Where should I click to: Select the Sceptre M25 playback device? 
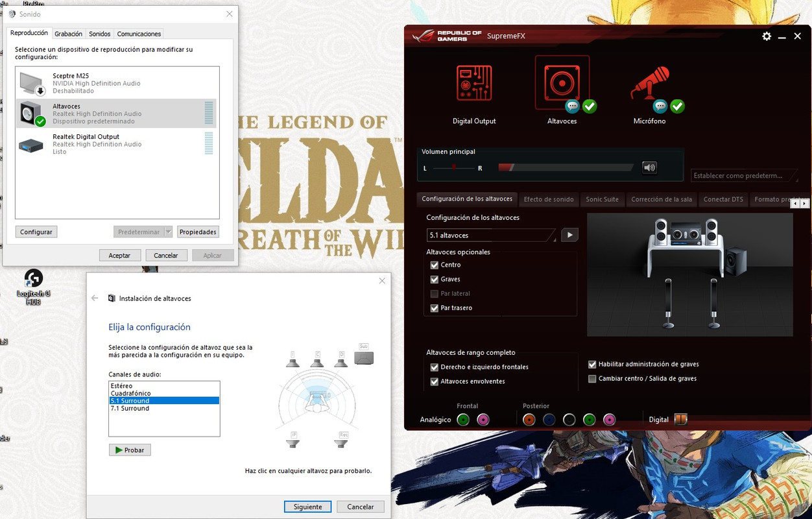tap(117, 83)
